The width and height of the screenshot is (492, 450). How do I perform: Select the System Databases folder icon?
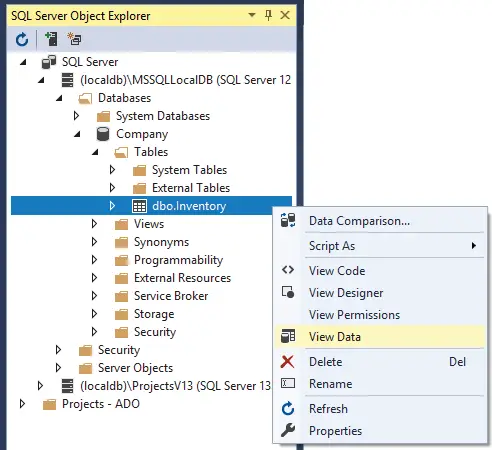(103, 116)
